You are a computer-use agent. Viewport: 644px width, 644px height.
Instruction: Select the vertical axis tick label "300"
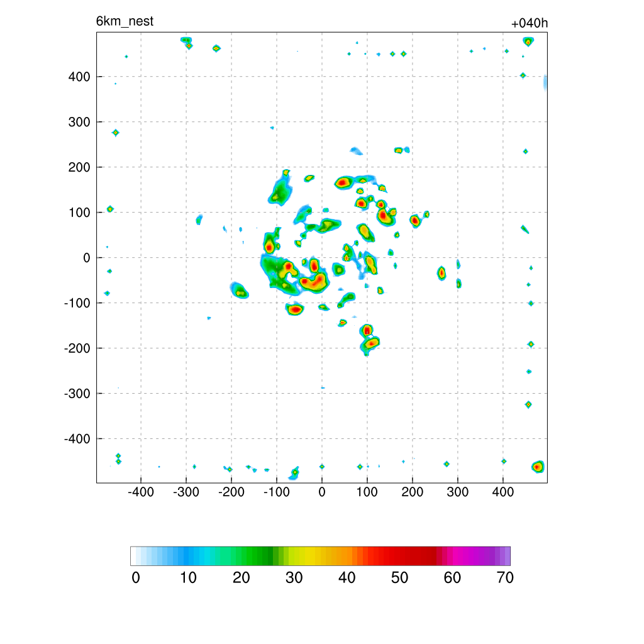[x=79, y=122]
